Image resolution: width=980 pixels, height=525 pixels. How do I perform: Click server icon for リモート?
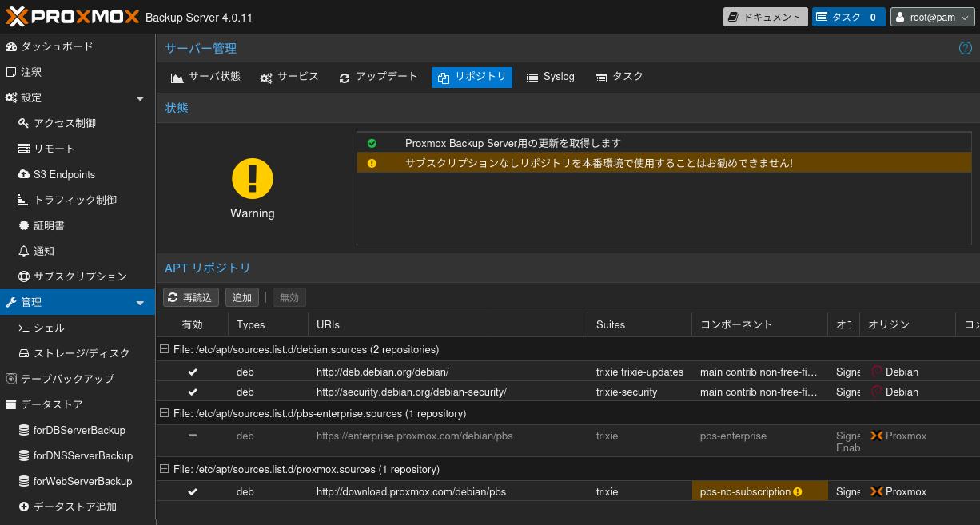coord(24,149)
